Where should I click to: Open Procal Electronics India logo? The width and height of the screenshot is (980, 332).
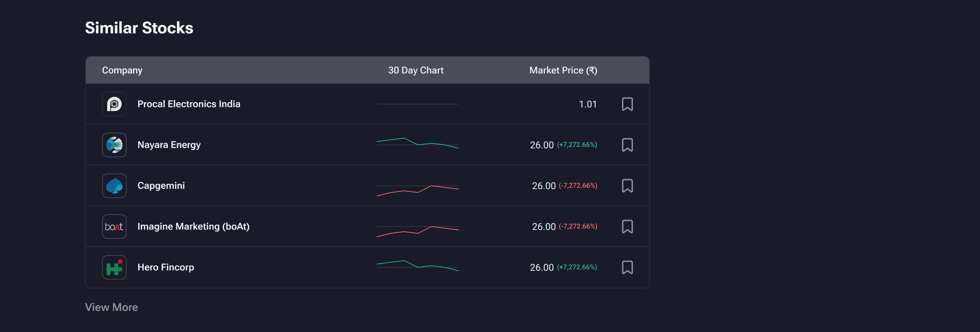click(x=114, y=104)
